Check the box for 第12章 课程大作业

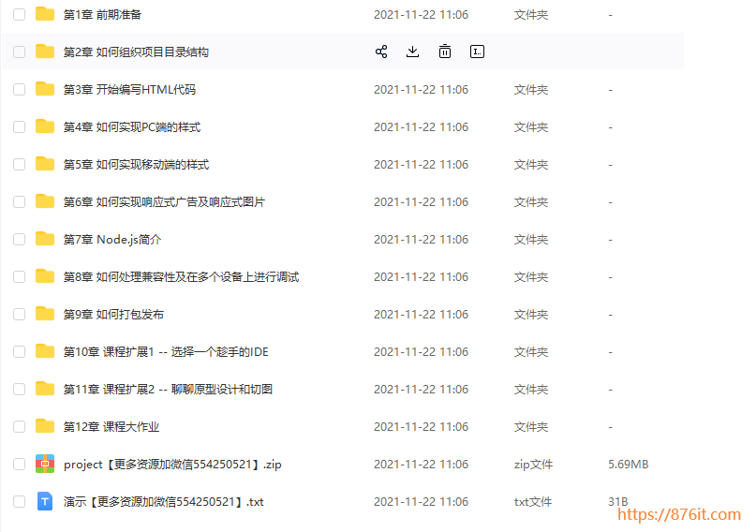20,427
